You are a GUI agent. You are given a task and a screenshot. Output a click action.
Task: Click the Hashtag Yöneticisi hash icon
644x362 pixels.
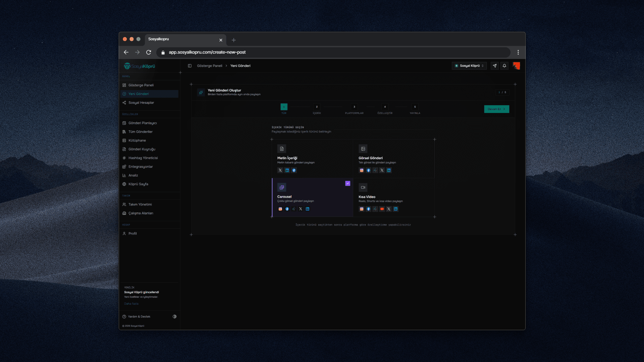124,158
